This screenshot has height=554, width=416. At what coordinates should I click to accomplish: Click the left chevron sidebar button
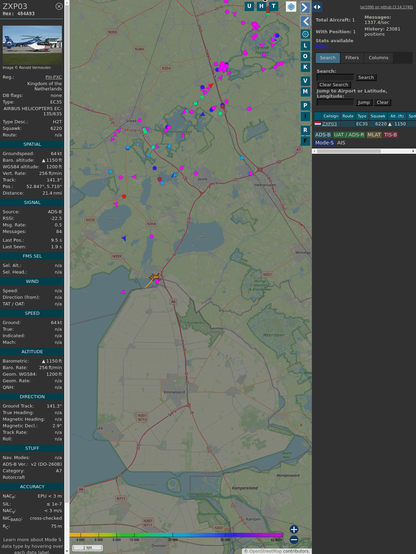[305, 22]
